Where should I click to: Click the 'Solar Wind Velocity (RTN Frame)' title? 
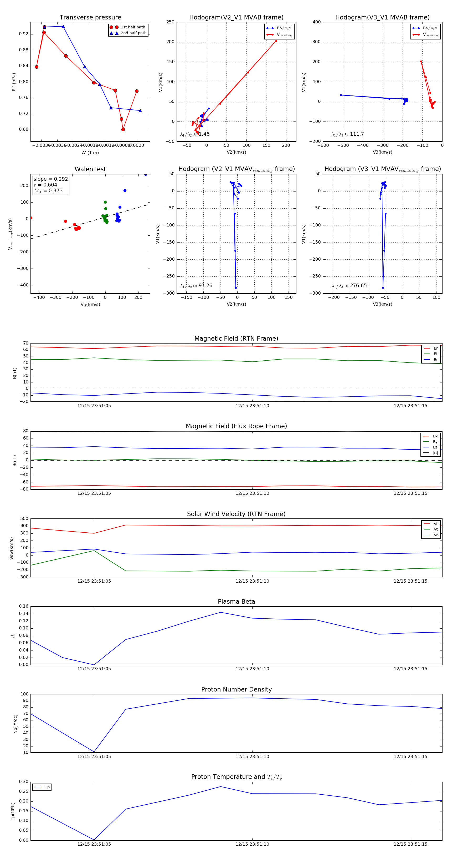tap(236, 514)
